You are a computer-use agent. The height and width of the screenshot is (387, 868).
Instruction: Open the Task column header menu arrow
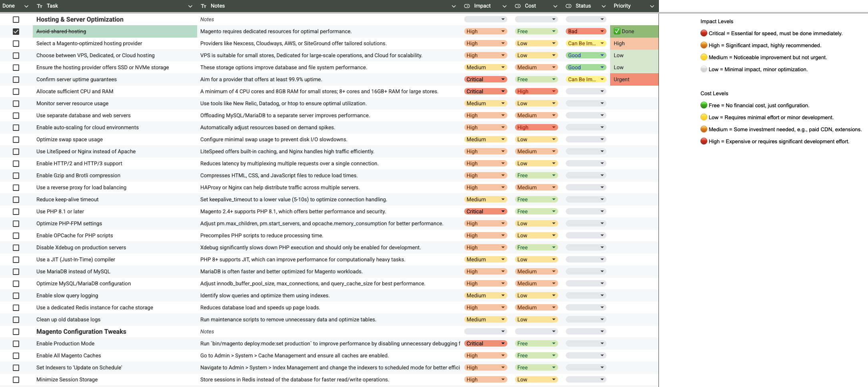(x=190, y=6)
